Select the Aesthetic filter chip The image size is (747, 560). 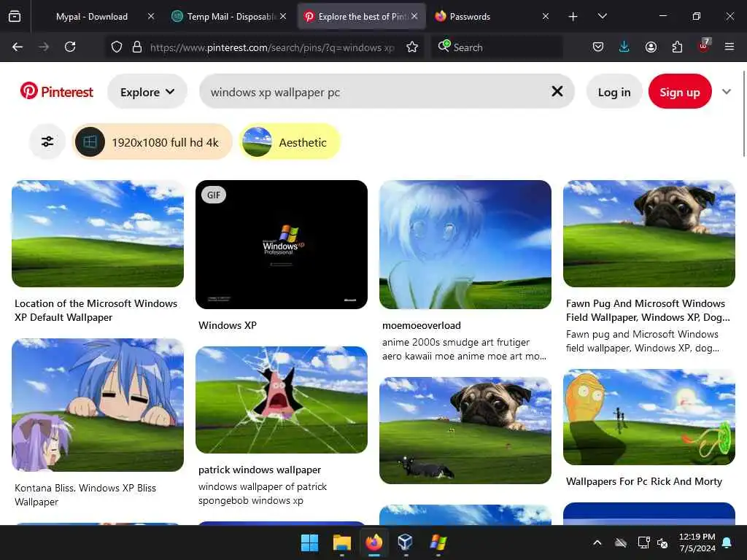[x=290, y=142]
